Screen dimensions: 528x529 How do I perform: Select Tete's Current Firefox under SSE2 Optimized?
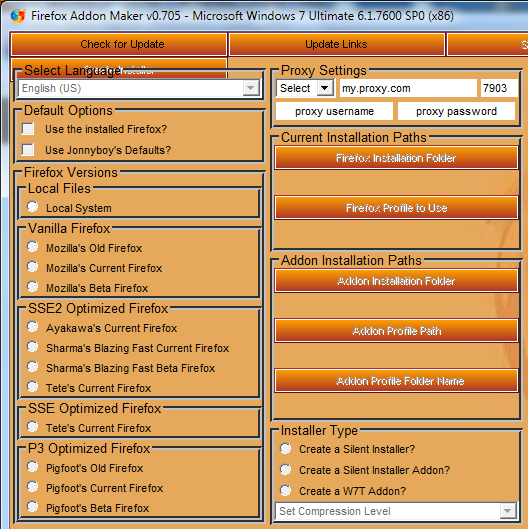coord(32,386)
